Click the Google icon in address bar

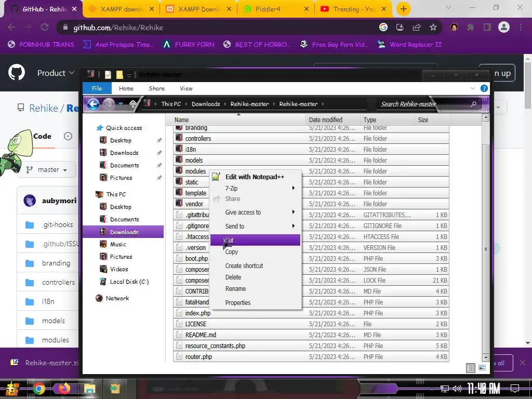(x=383, y=27)
